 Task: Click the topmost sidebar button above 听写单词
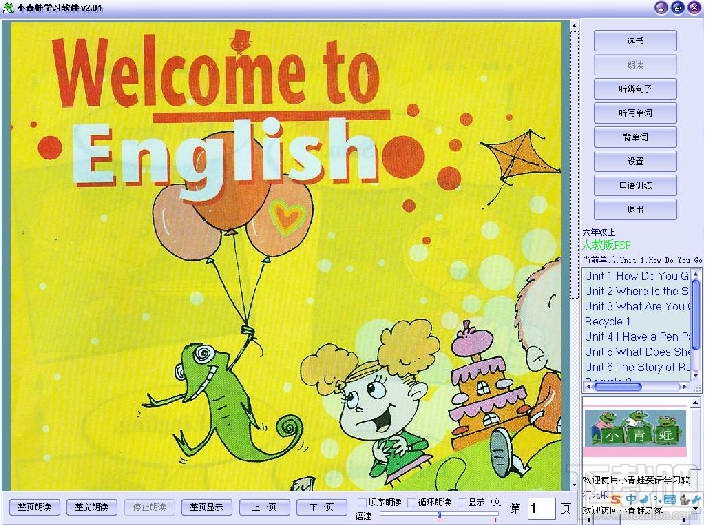coord(635,41)
